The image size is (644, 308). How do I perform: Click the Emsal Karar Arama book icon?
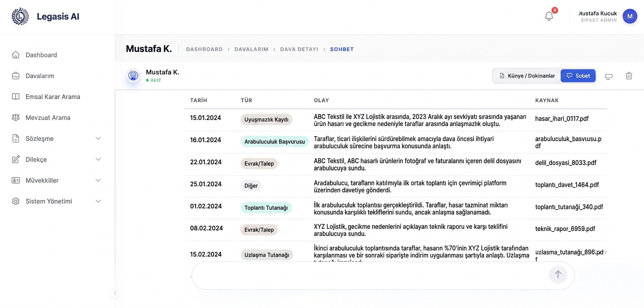(x=16, y=96)
